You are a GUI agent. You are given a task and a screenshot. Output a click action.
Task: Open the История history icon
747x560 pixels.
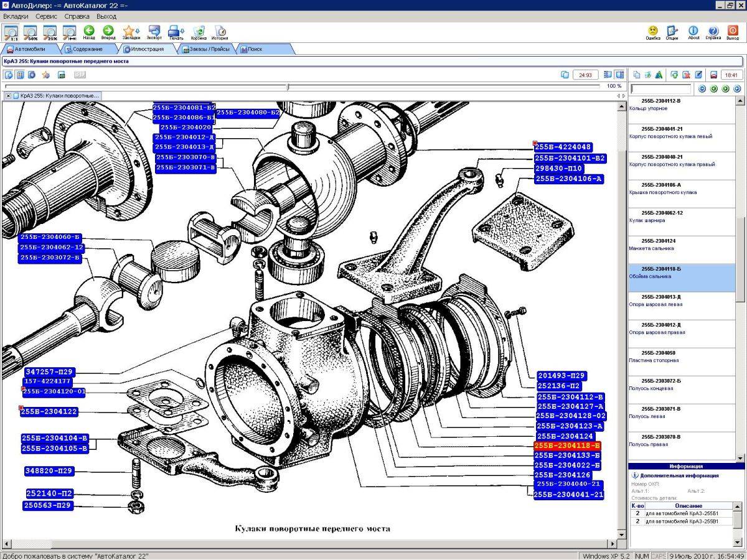(220, 32)
